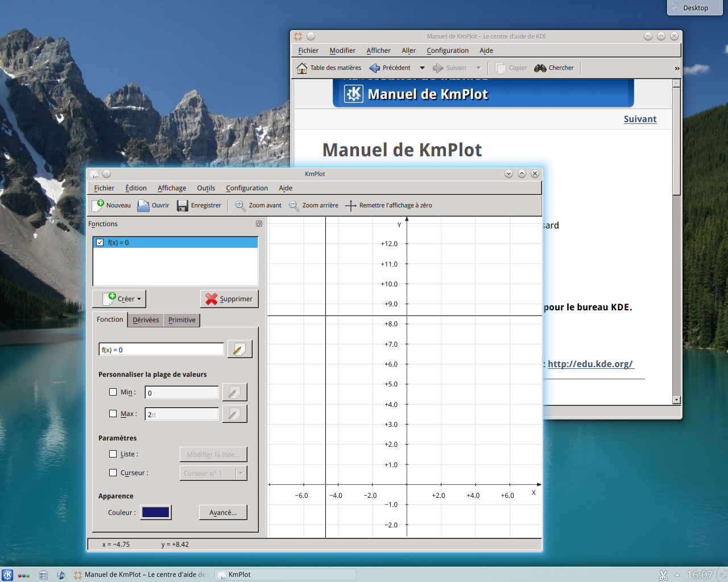Viewport: 728px width, 582px height.
Task: Enable the Liste parameter checkbox
Action: [113, 454]
